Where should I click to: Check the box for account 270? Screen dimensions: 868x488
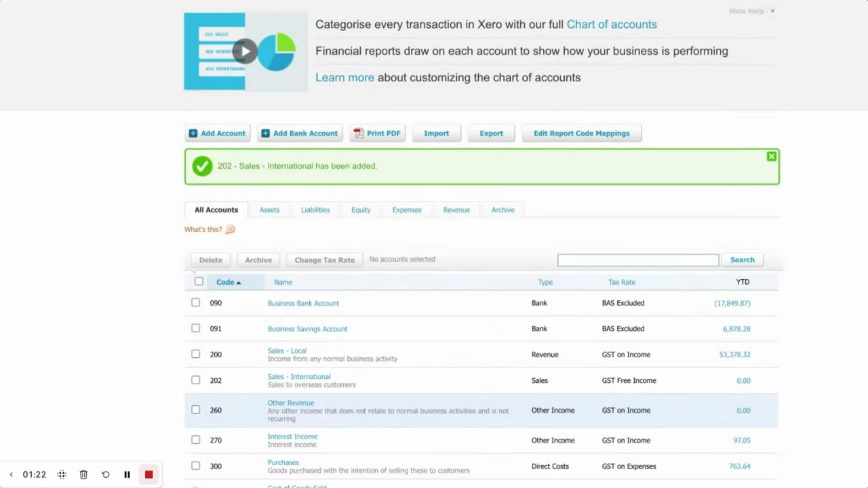coord(196,439)
